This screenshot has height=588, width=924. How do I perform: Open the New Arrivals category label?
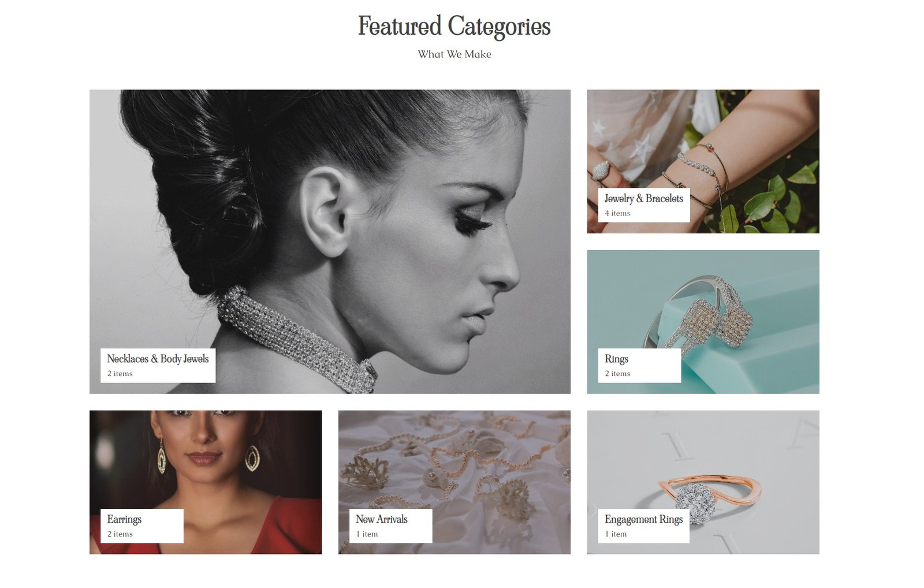point(382,519)
